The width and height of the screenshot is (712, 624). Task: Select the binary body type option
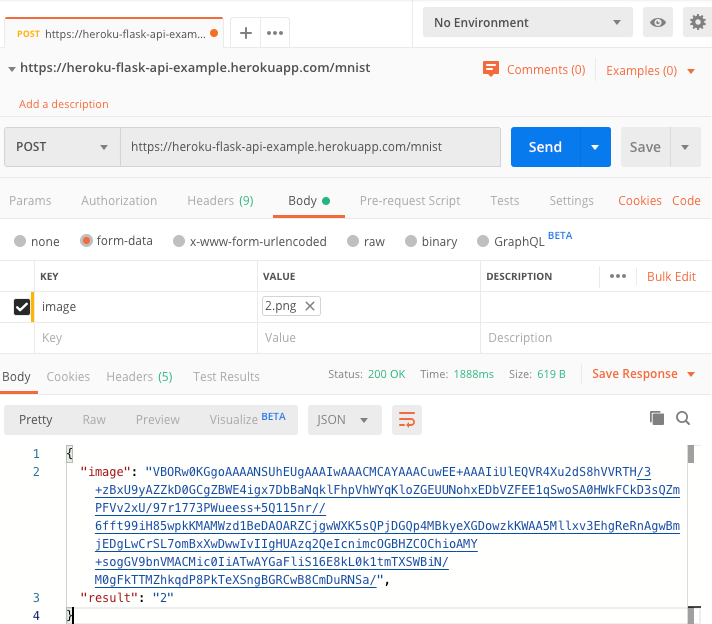[431, 241]
